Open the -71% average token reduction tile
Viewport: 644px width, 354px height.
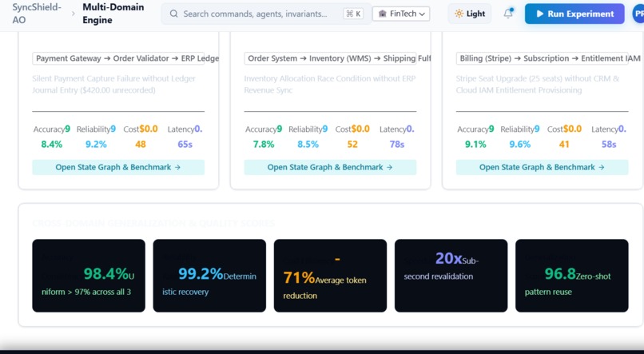pos(330,276)
